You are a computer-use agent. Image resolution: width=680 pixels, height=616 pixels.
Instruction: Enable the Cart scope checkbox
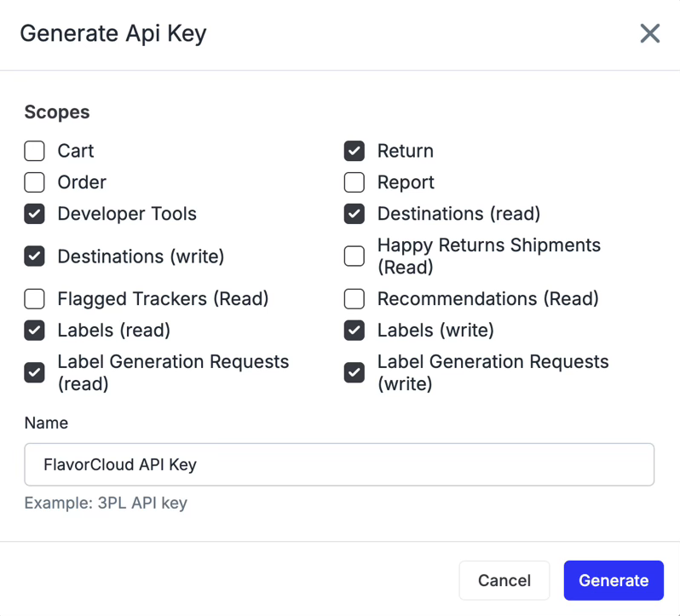tap(34, 151)
